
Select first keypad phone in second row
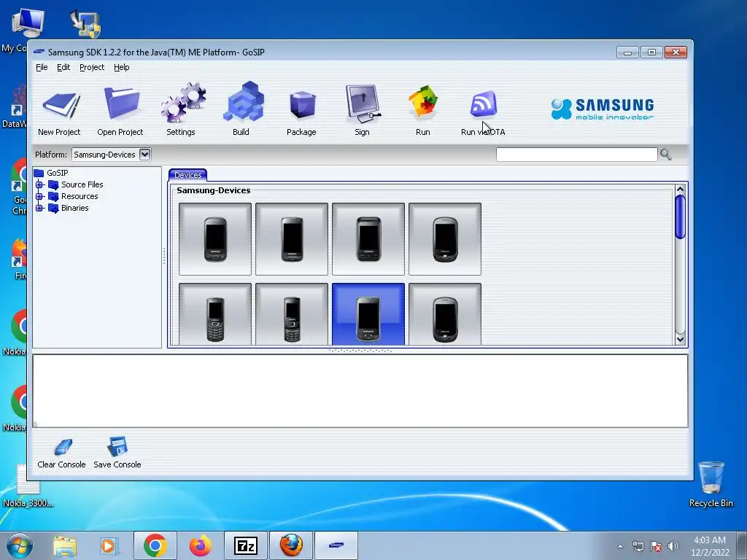click(x=215, y=314)
